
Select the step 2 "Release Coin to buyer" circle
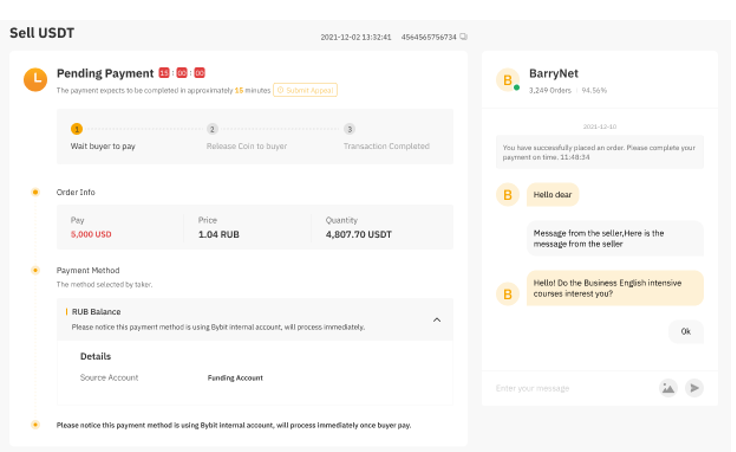pyautogui.click(x=212, y=129)
